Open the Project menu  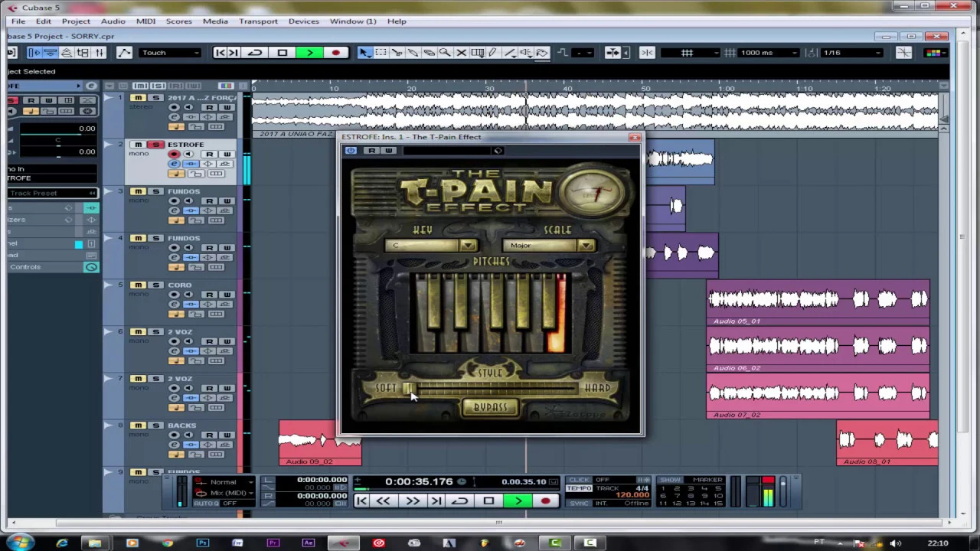pyautogui.click(x=76, y=21)
